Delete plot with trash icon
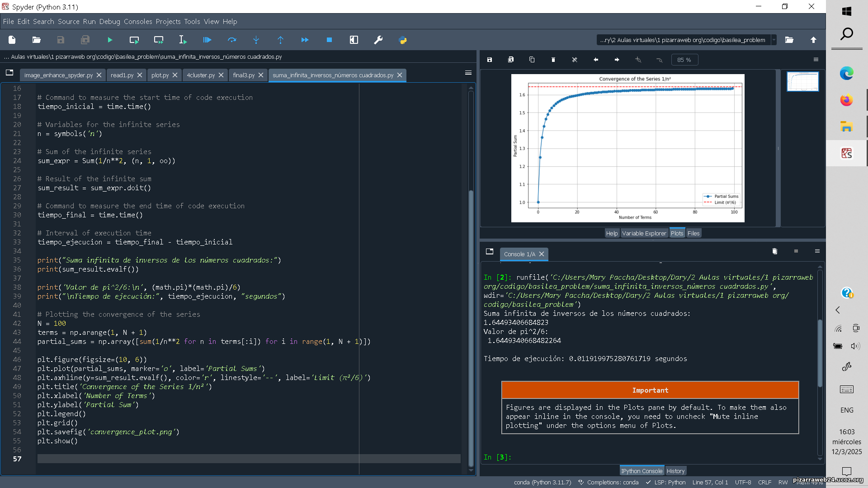Viewport: 868px width, 488px height. (x=553, y=60)
